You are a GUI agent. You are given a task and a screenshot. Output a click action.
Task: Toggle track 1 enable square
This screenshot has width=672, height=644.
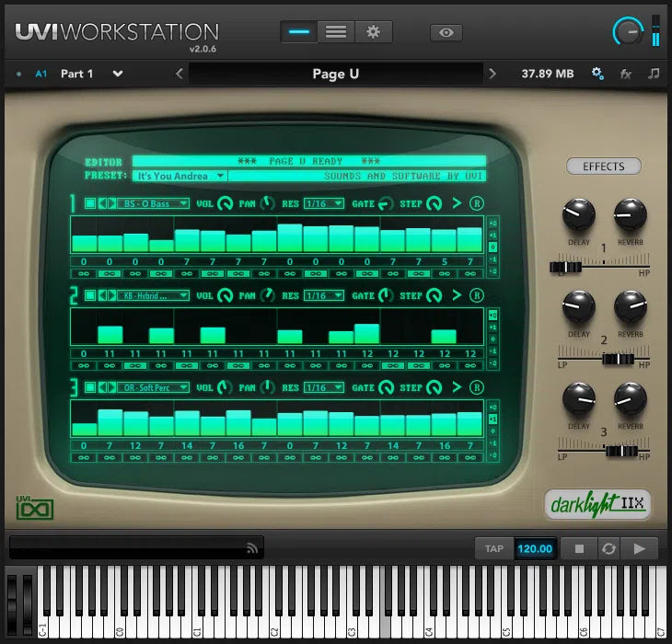pyautogui.click(x=90, y=203)
